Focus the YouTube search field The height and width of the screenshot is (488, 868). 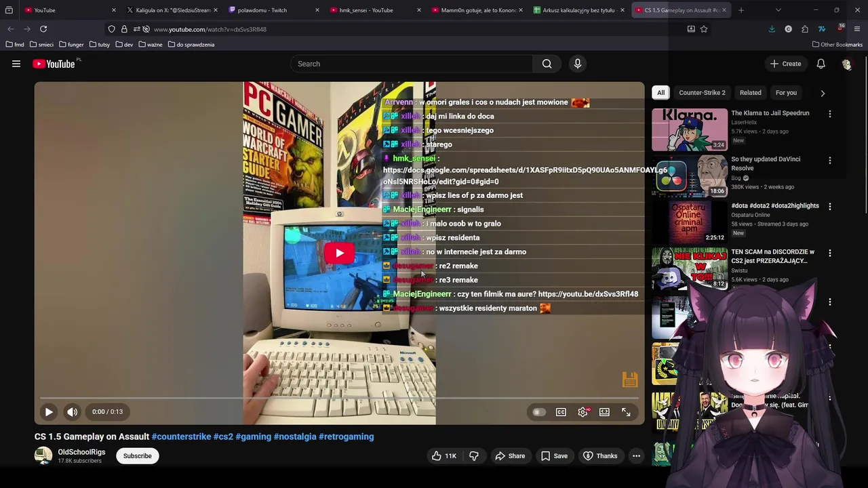coord(411,64)
